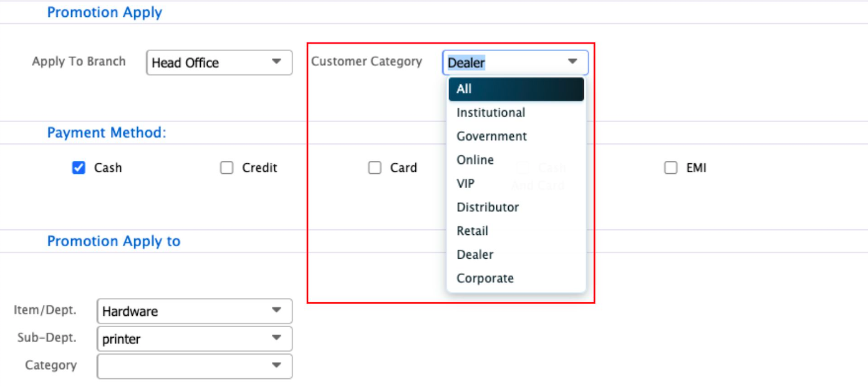
Task: Pick Retail from the customer categories
Action: [472, 231]
